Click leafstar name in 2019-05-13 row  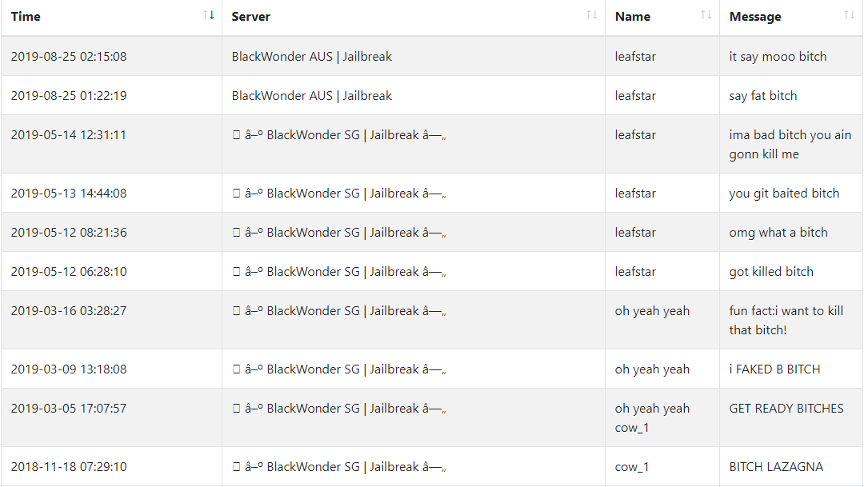(635, 194)
